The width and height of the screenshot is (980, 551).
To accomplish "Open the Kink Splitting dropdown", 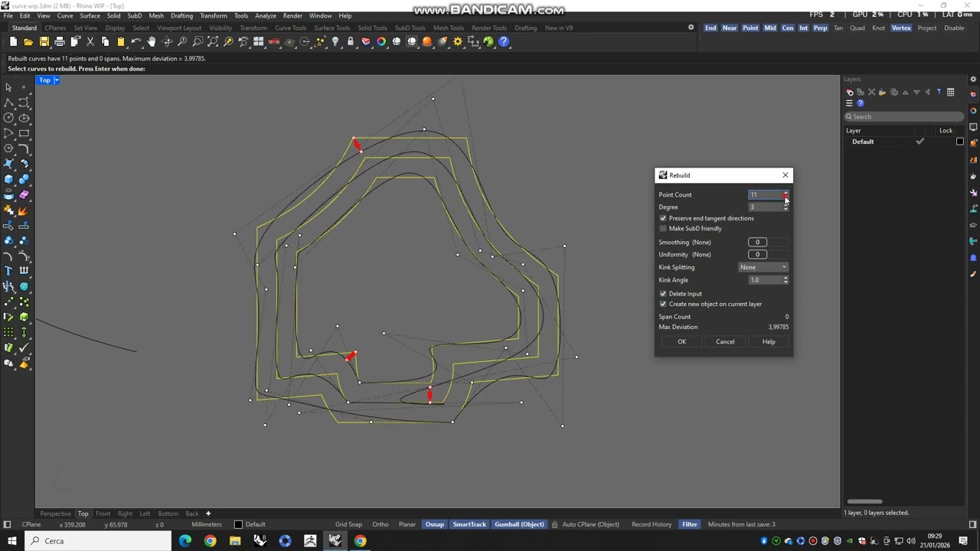I will coord(763,267).
